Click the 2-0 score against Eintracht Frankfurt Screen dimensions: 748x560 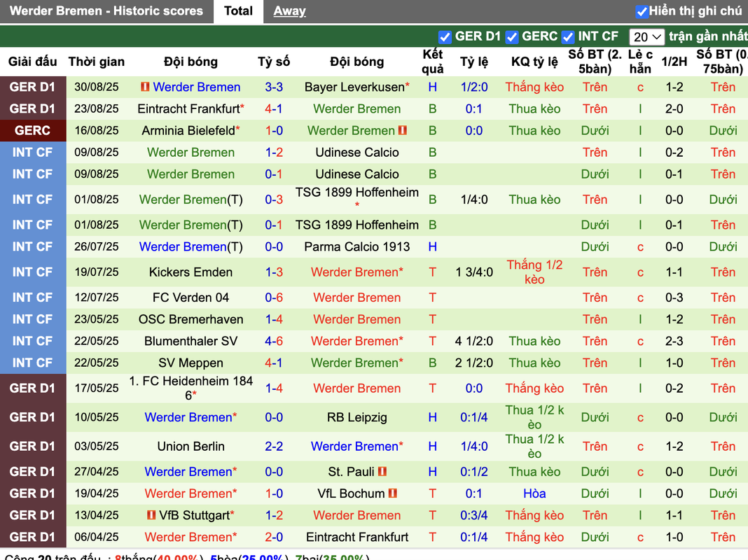coord(274,537)
